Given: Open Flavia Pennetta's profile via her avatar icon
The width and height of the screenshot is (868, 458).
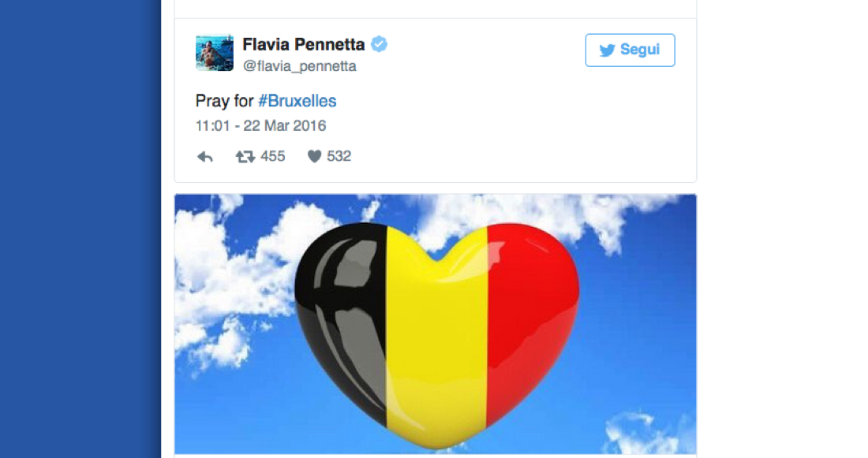Looking at the screenshot, I should coord(214,54).
